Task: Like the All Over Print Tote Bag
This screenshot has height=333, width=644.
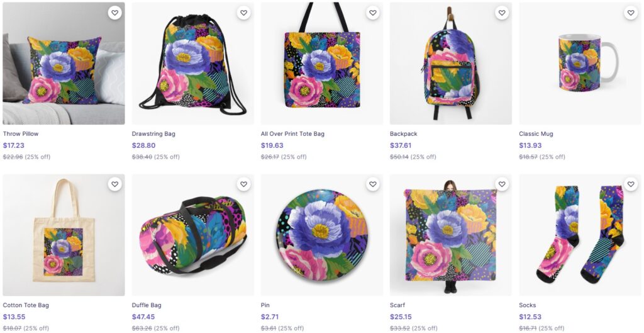Action: (373, 13)
